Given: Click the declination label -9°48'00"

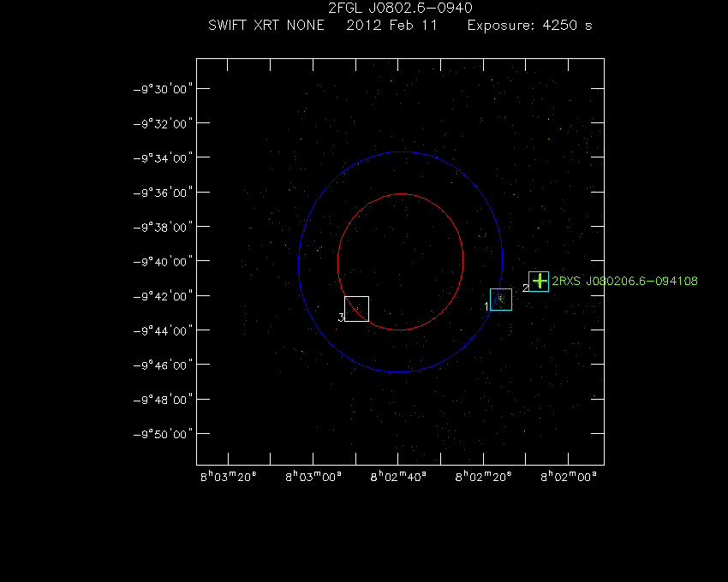Looking at the screenshot, I should pyautogui.click(x=163, y=400).
